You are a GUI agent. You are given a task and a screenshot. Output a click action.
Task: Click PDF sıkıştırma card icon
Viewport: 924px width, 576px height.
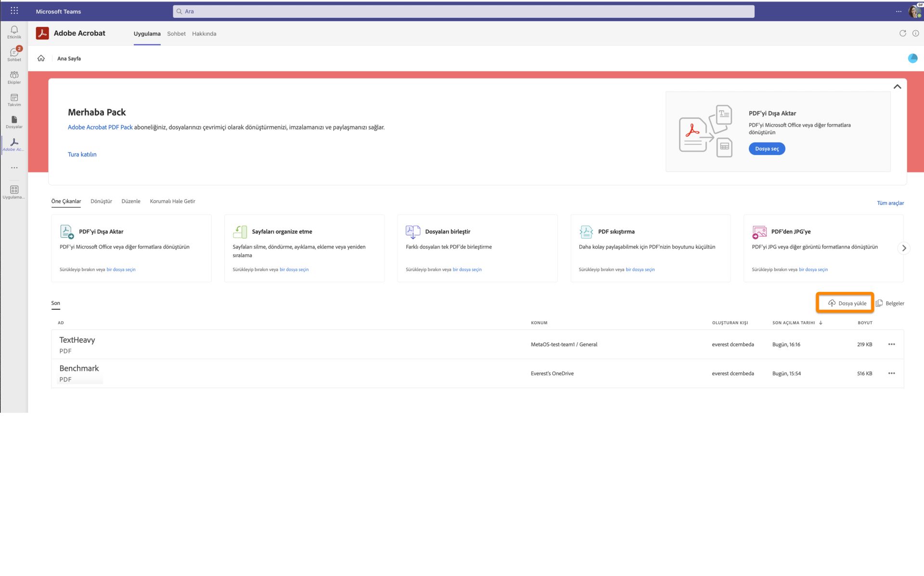coord(586,232)
